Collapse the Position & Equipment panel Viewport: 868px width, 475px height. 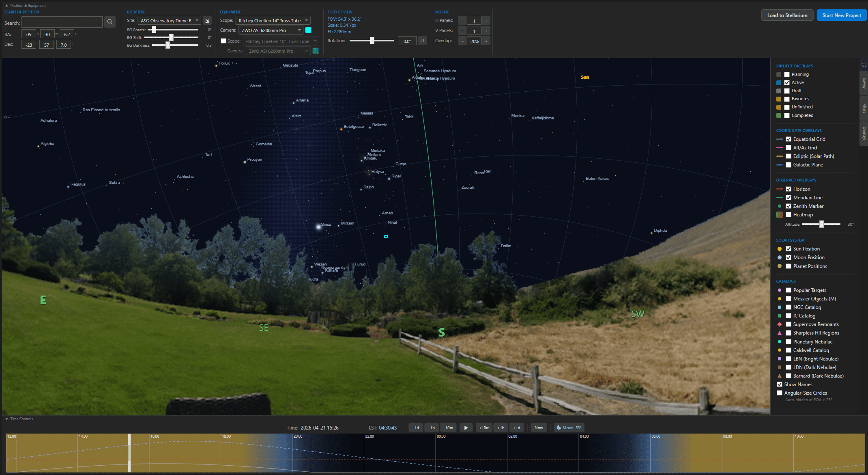coord(6,6)
